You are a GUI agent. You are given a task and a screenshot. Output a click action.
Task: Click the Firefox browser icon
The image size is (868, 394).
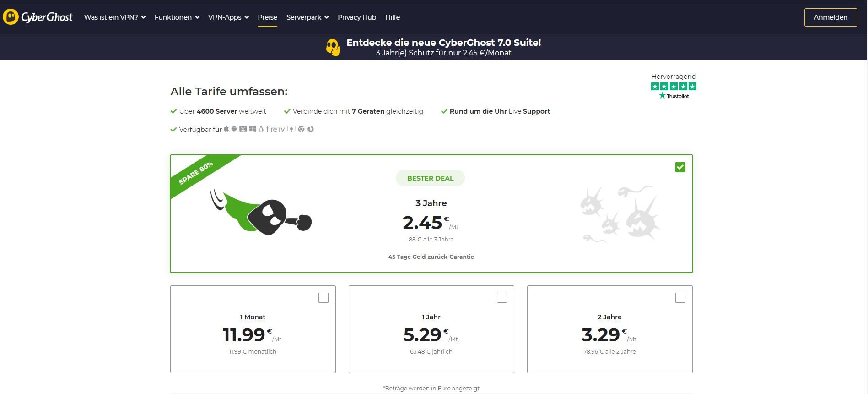[311, 129]
